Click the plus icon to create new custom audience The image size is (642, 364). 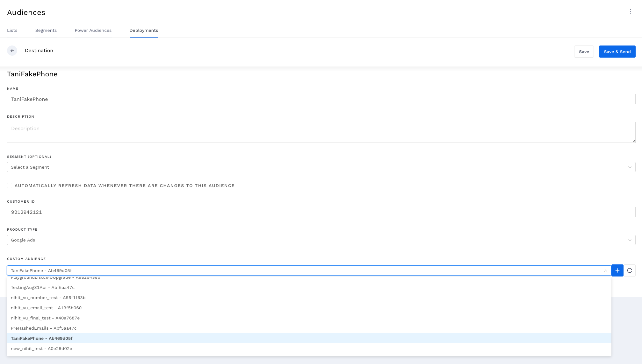(x=617, y=270)
